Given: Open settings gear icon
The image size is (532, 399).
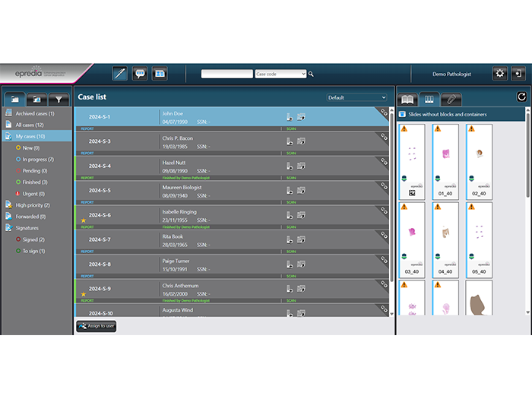Looking at the screenshot, I should [x=500, y=73].
